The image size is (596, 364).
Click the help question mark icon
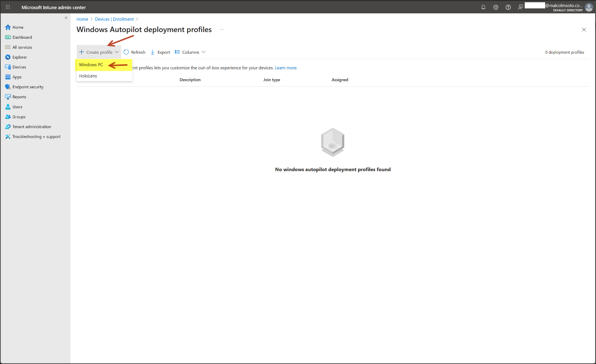point(508,7)
